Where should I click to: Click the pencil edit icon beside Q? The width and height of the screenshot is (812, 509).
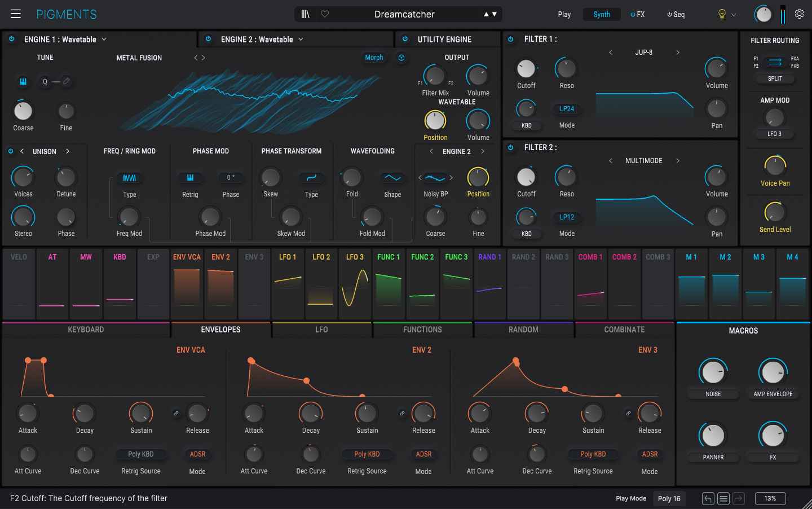67,81
